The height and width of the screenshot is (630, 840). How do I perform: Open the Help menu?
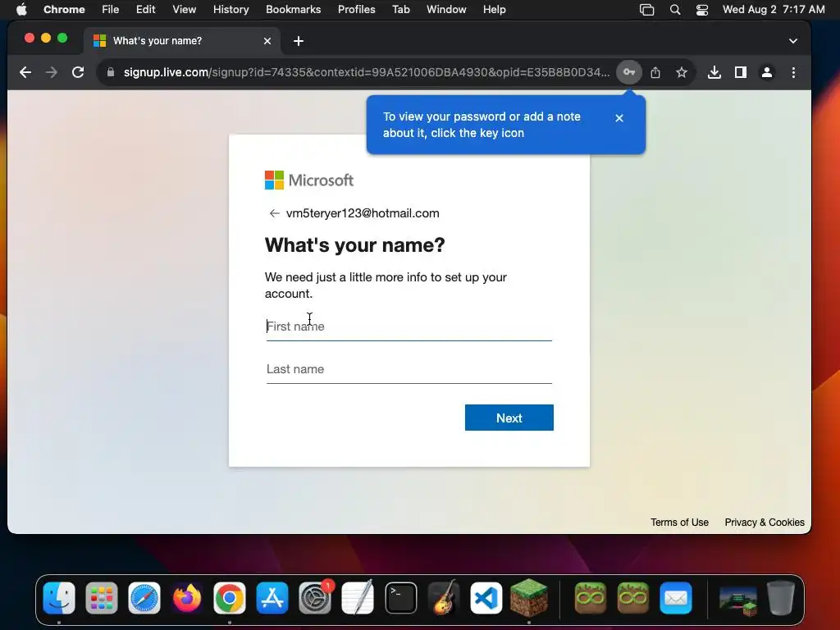pyautogui.click(x=494, y=10)
